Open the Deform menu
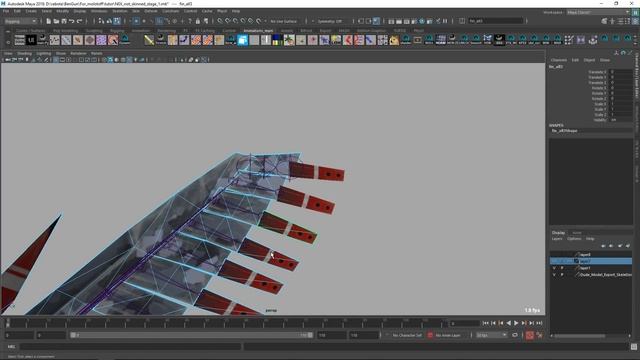The width and height of the screenshot is (640, 360). [151, 11]
